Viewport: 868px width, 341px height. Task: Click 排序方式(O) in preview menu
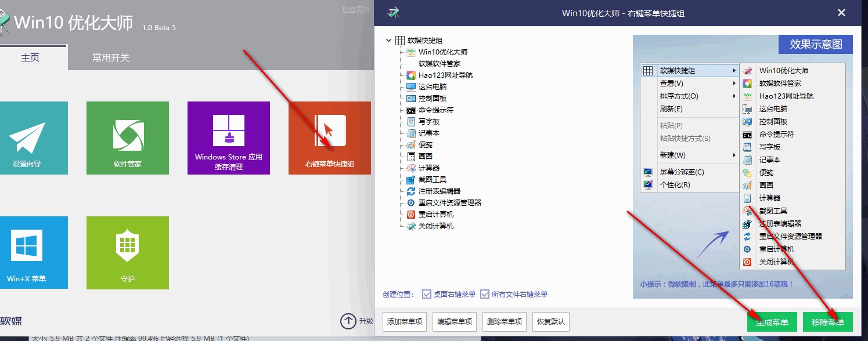[x=689, y=96]
